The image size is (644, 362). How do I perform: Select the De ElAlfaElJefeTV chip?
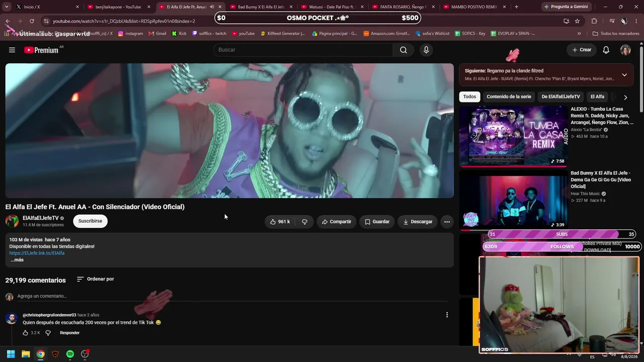[x=560, y=97]
